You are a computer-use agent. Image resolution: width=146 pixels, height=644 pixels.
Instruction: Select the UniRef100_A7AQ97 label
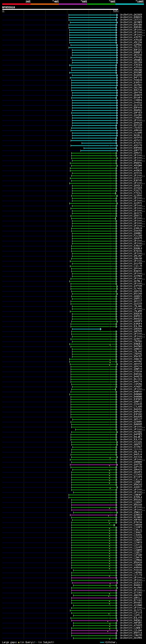131,387
